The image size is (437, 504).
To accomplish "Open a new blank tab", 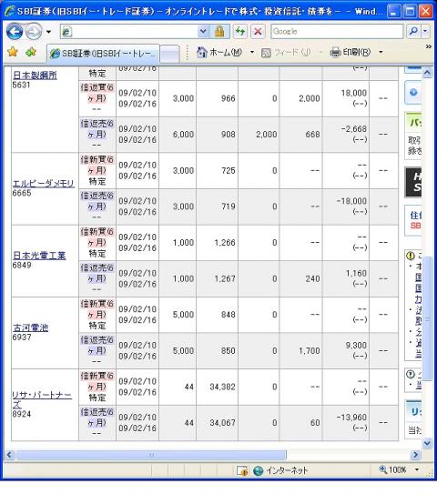I will point(169,54).
